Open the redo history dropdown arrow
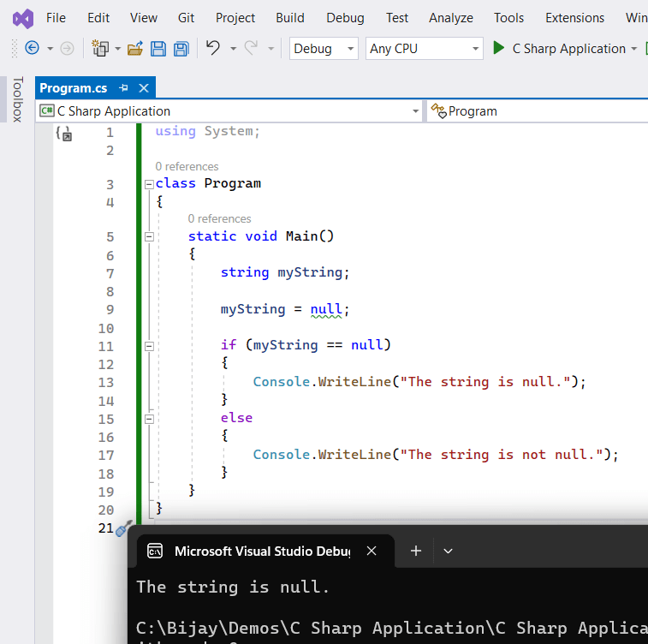The width and height of the screenshot is (648, 644). click(270, 49)
